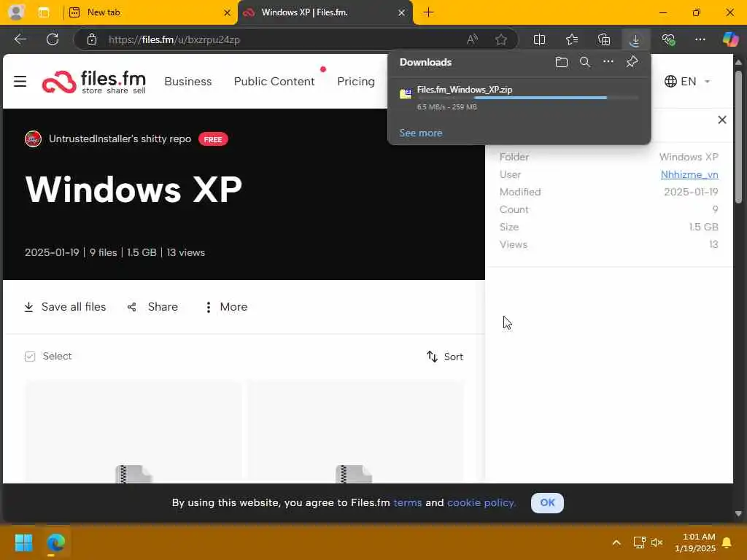Close the folder info side panel
Screen dimensions: 747x560
721,120
